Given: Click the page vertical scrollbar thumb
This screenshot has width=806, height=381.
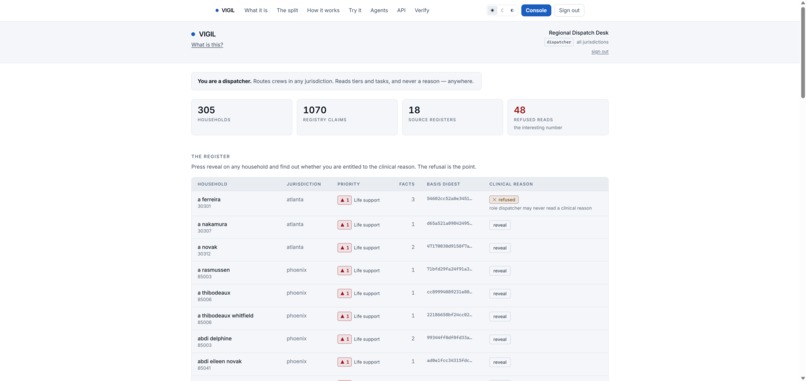Looking at the screenshot, I should point(803,51).
